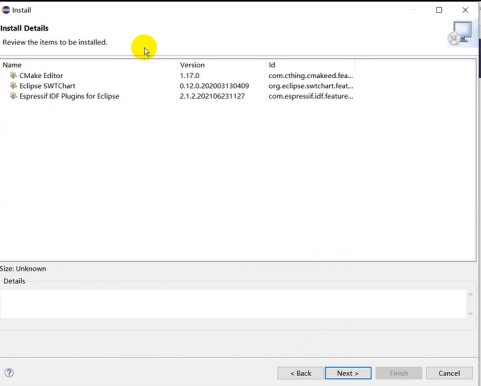This screenshot has height=386, width=481.
Task: Click the Espressif IDF Plugins feature icon
Action: (13, 96)
